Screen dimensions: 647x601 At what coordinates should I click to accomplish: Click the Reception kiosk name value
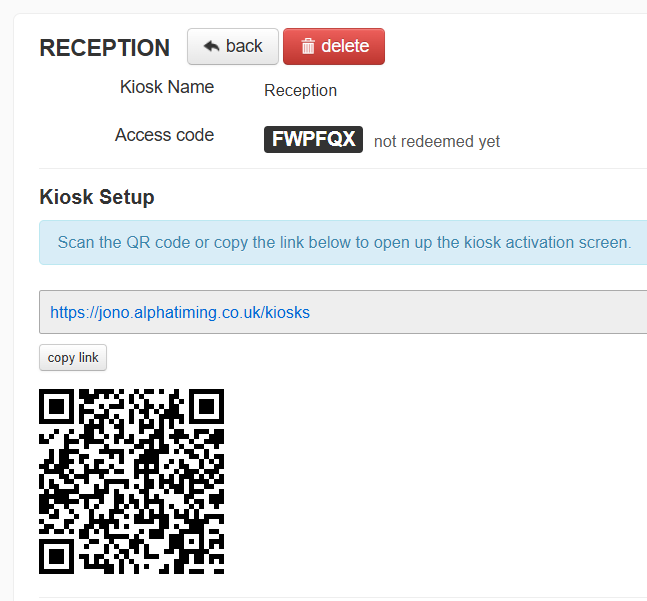[x=300, y=90]
